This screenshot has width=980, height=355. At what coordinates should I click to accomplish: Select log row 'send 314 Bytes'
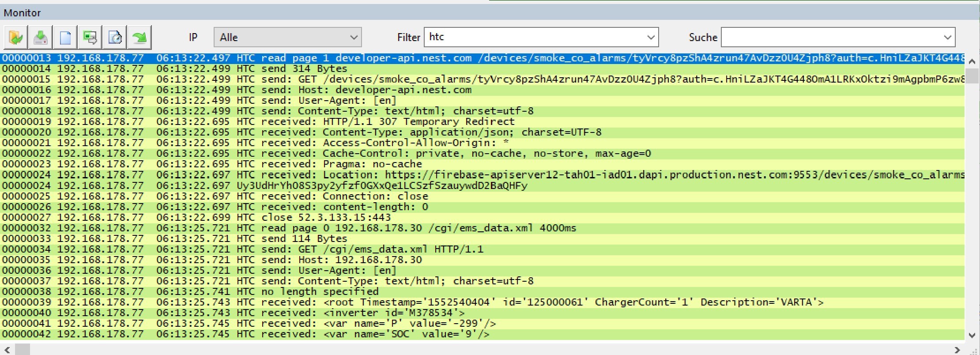tap(482, 69)
